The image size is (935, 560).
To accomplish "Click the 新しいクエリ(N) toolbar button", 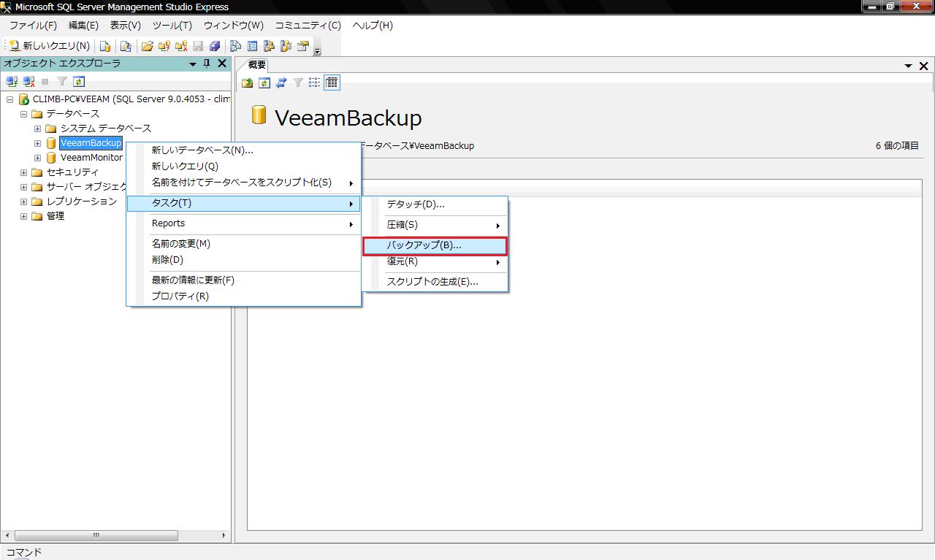I will pyautogui.click(x=50, y=46).
